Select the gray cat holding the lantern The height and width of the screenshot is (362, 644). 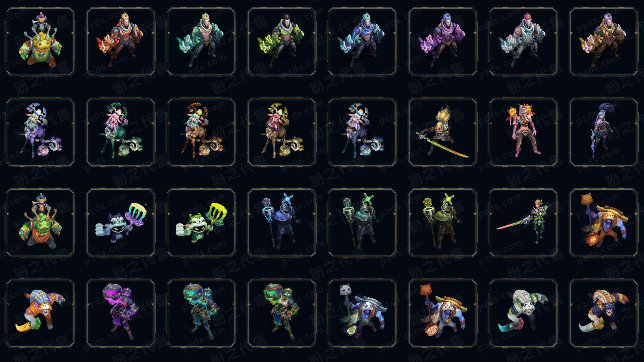point(121,223)
